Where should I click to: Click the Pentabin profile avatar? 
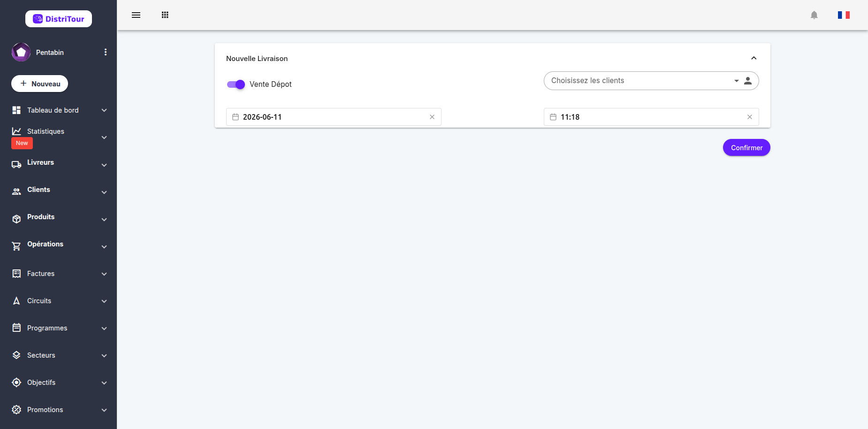pyautogui.click(x=21, y=52)
